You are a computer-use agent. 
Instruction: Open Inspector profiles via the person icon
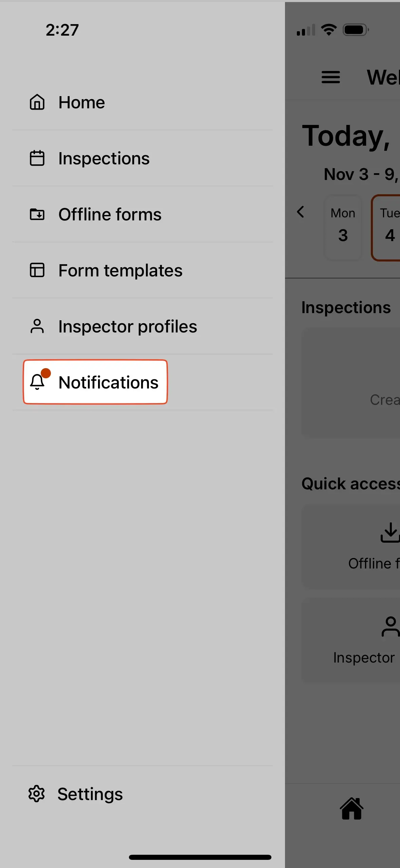(37, 326)
